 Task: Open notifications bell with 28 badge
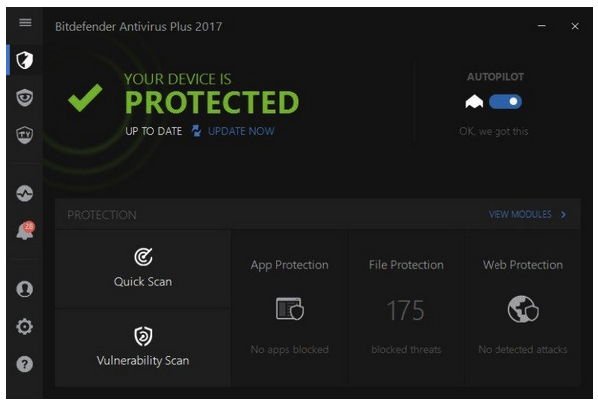(x=25, y=231)
